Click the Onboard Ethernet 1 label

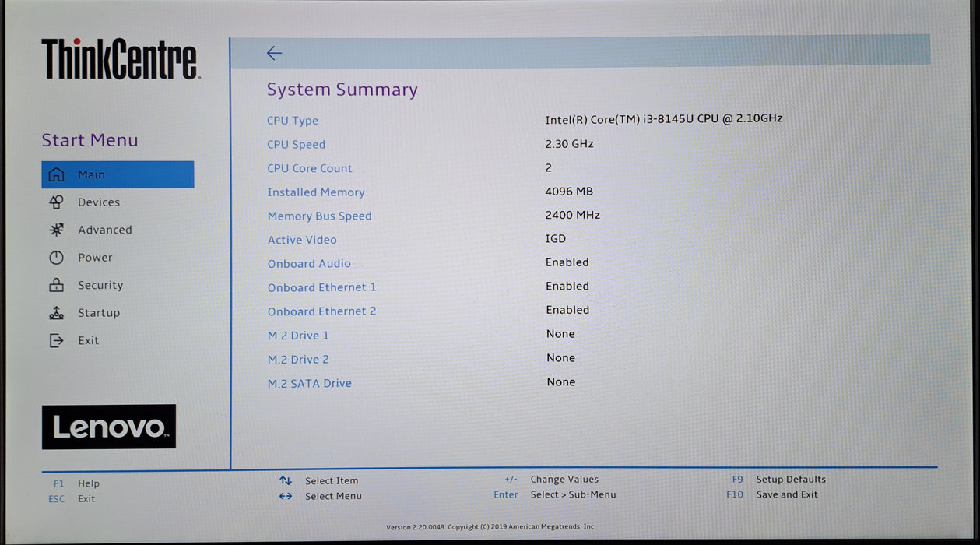click(322, 287)
